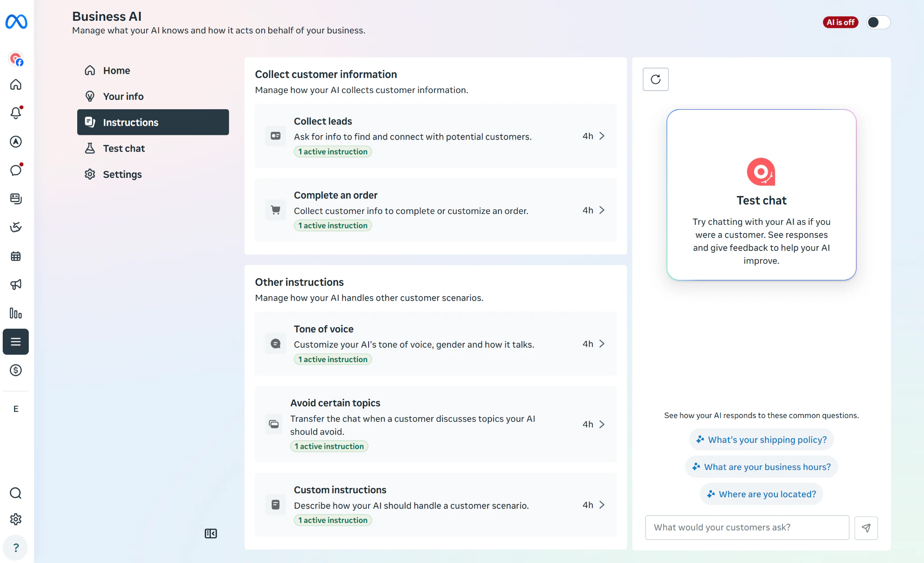Click active instruction badge under Complete an order
This screenshot has width=924, height=563.
(x=333, y=226)
